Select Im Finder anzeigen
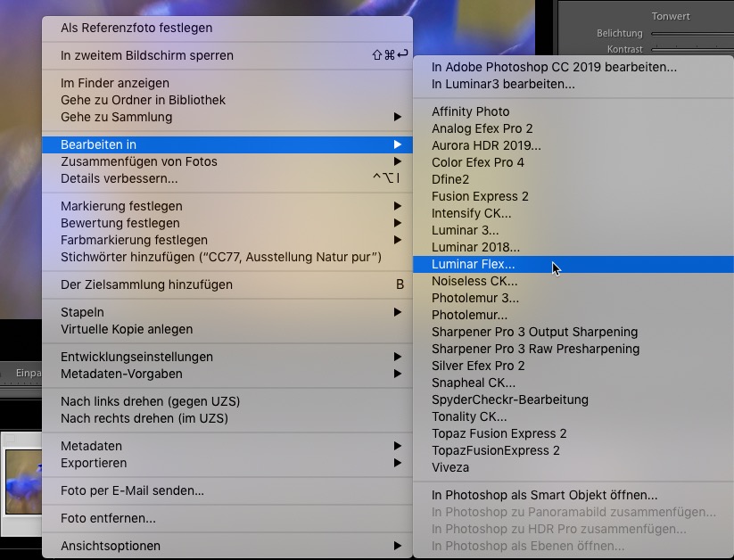 [114, 83]
